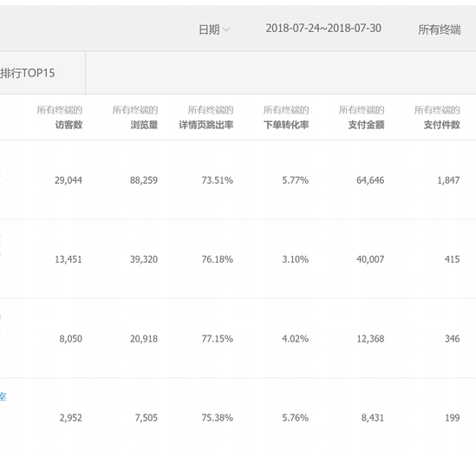This screenshot has width=476, height=450.
Task: Select page views value 7,505
Action: pos(147,418)
